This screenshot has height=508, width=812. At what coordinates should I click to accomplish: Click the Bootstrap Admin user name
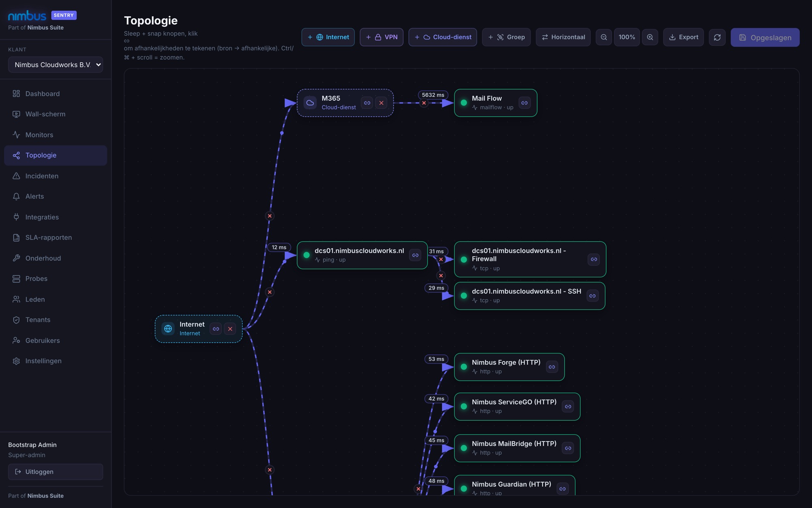coord(32,445)
